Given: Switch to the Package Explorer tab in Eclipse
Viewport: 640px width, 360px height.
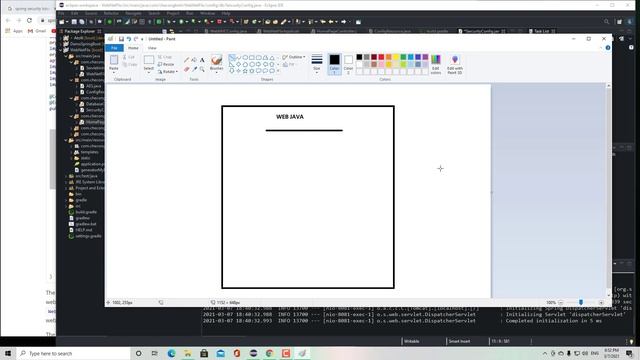Looking at the screenshot, I should point(79,31).
